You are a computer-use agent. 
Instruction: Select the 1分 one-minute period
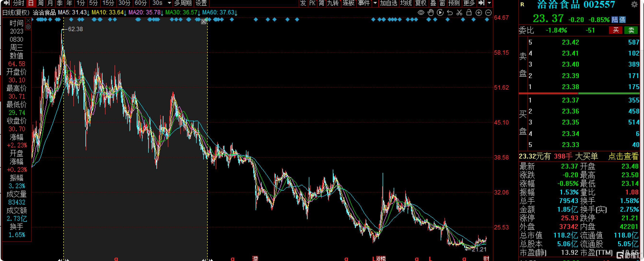81,3
